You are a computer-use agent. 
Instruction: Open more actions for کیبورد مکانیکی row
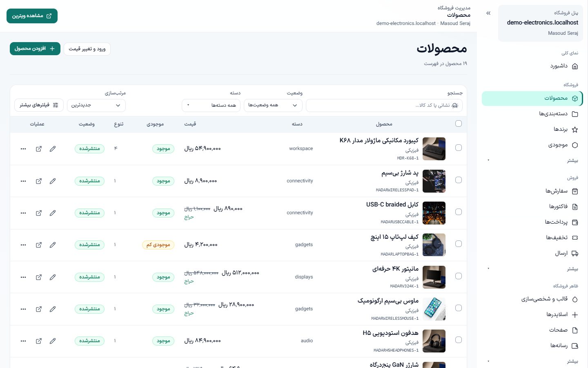23,149
